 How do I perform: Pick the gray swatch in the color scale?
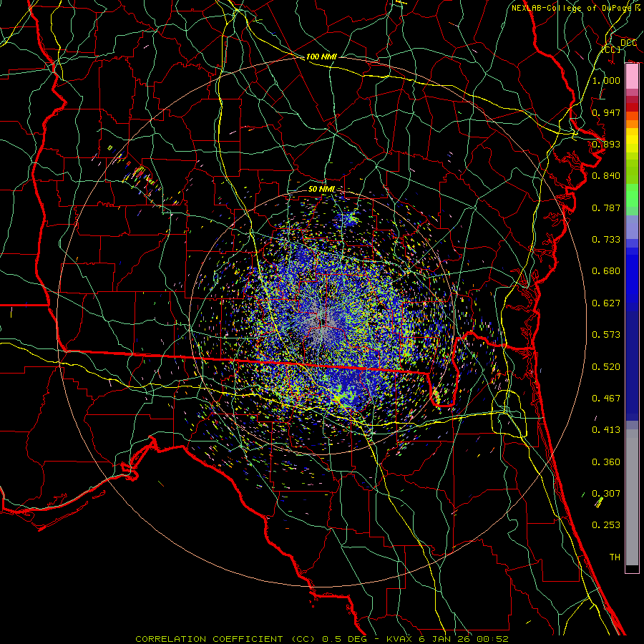pyautogui.click(x=632, y=497)
